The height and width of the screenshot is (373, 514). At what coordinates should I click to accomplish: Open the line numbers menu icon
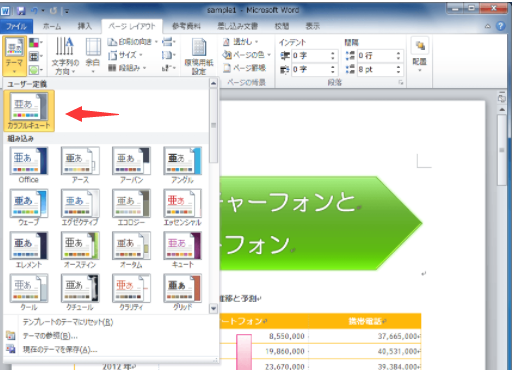coord(169,55)
